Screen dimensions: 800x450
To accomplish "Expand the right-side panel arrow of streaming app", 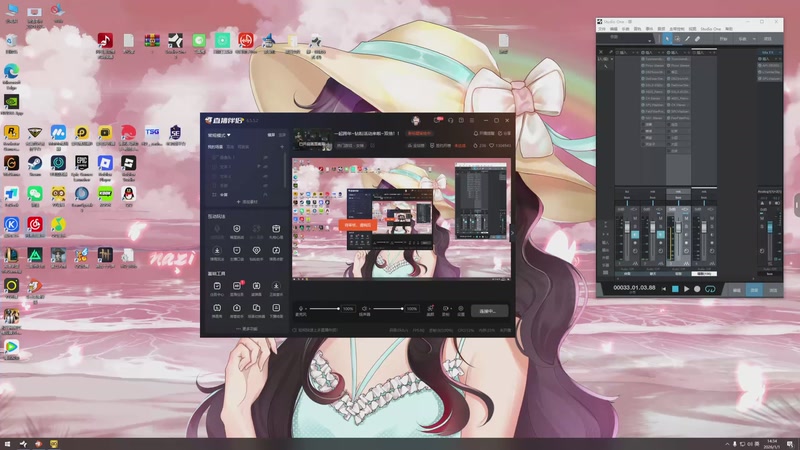I will (x=512, y=233).
